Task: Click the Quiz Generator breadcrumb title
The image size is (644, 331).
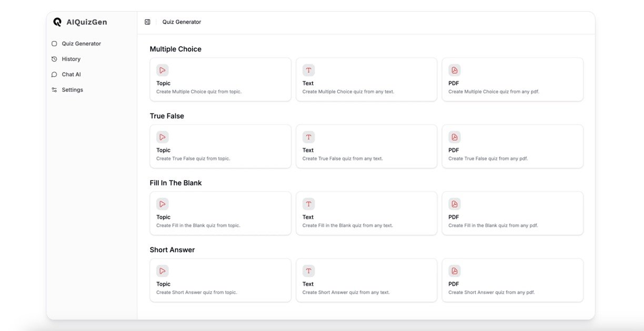Action: (182, 22)
